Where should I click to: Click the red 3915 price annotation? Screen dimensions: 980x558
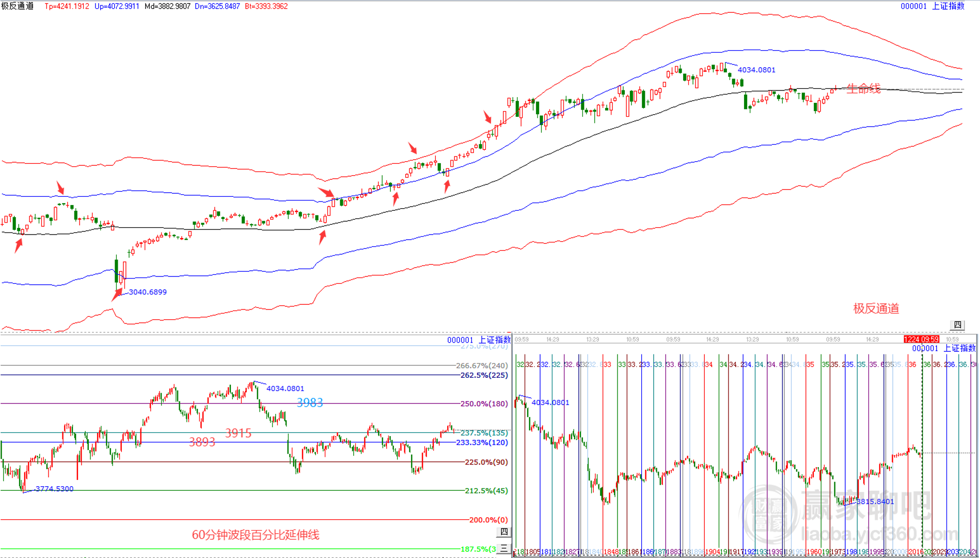pos(238,433)
